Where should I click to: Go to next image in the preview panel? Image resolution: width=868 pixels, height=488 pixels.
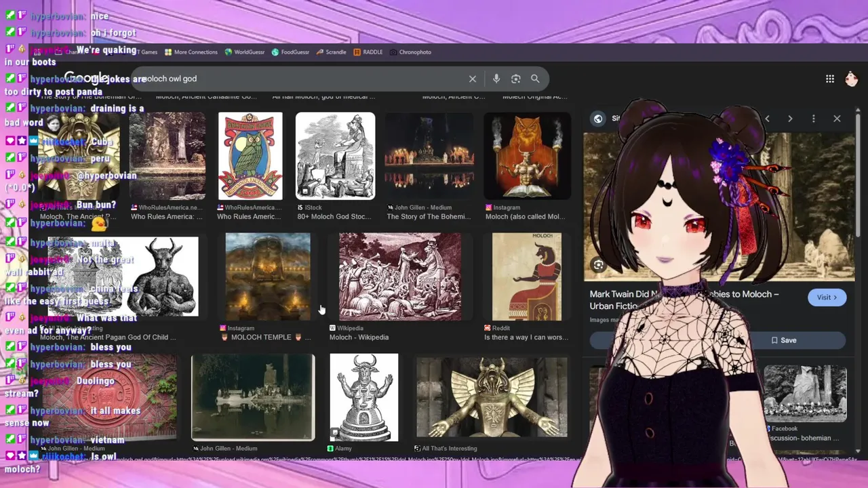click(790, 119)
